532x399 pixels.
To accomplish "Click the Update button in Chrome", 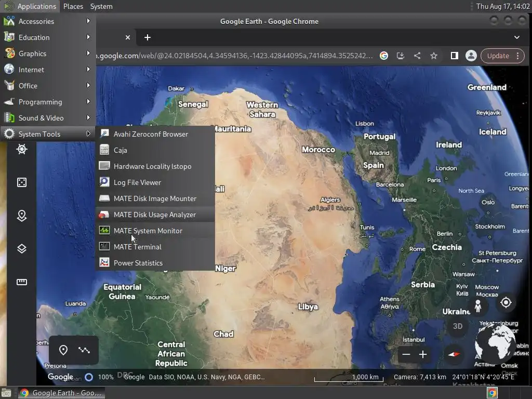I will pos(498,56).
